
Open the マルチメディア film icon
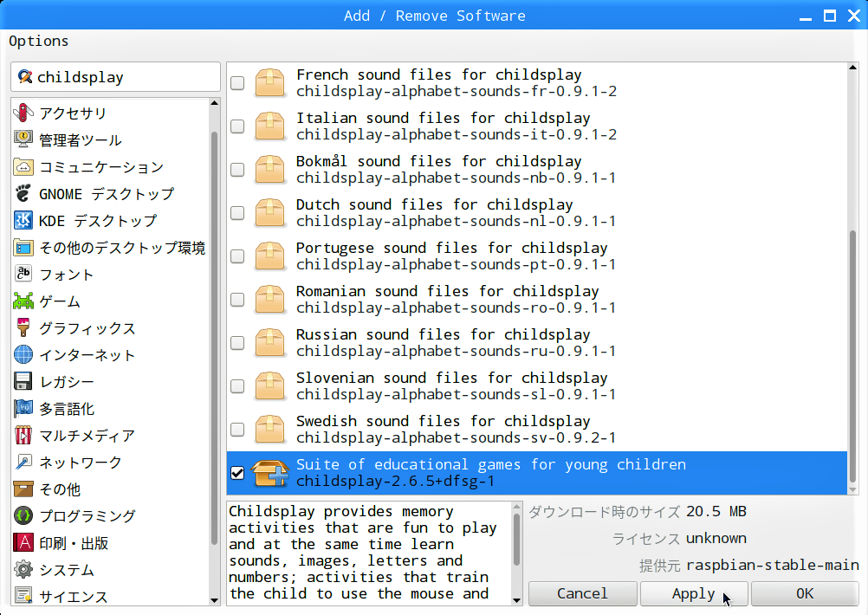23,435
